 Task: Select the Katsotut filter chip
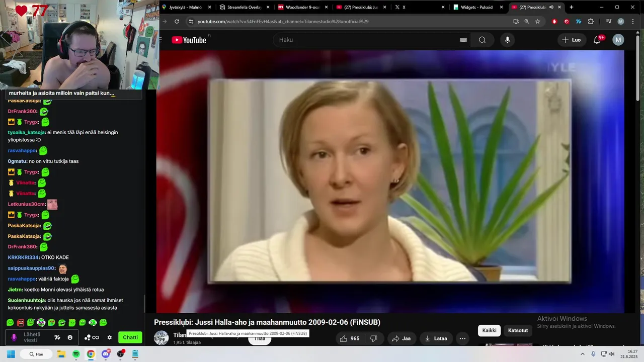coord(518,330)
